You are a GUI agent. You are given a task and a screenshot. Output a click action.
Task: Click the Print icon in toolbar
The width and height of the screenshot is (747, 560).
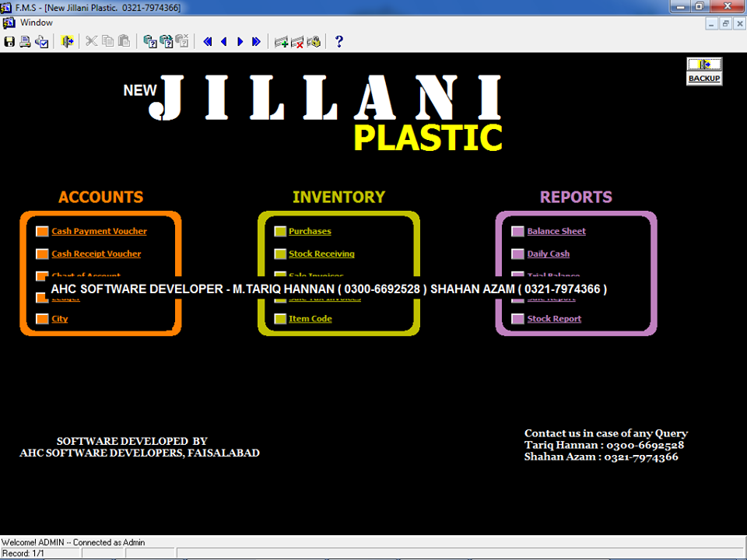pos(25,41)
